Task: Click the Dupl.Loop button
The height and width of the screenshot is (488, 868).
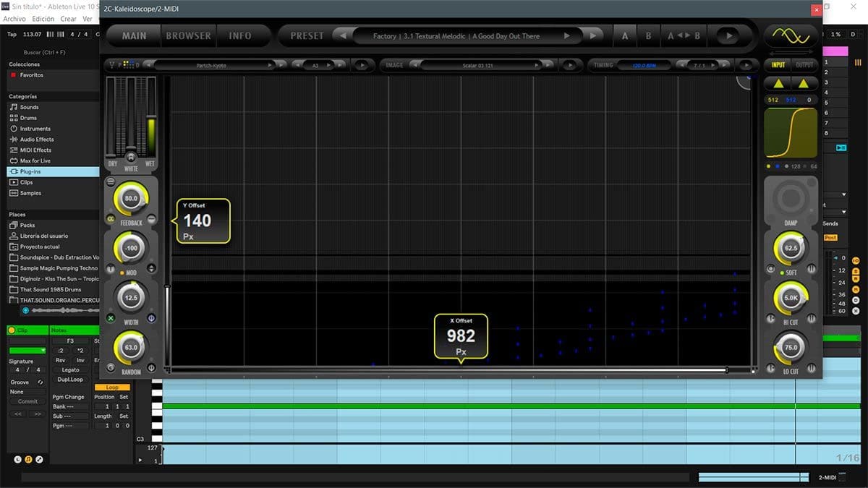Action: point(70,379)
